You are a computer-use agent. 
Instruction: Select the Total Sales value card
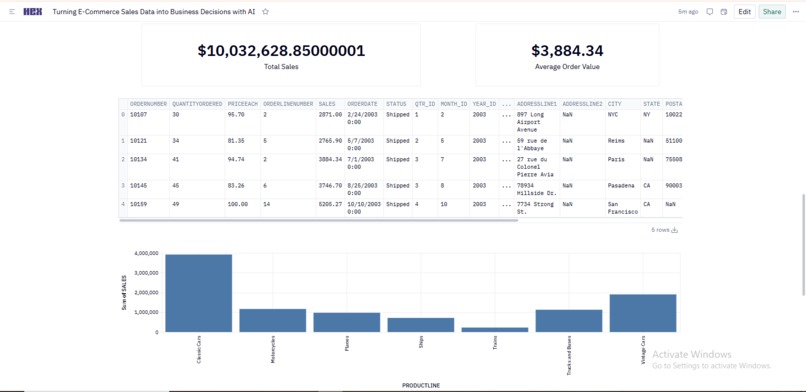281,55
